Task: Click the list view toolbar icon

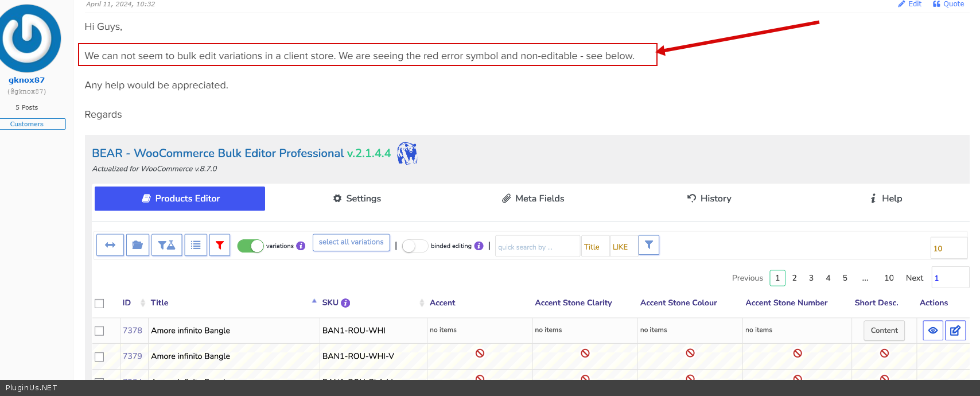Action: coord(196,245)
